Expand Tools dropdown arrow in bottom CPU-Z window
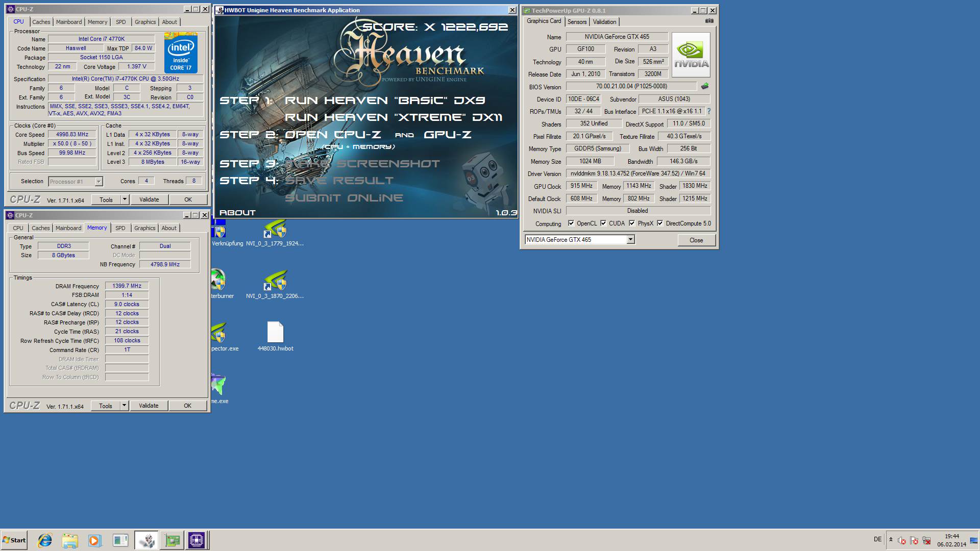Screen dimensions: 980x551 pos(124,406)
